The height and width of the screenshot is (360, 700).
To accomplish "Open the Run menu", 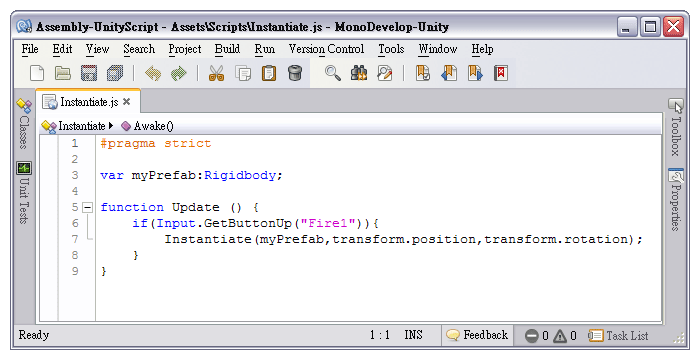I will click(265, 49).
